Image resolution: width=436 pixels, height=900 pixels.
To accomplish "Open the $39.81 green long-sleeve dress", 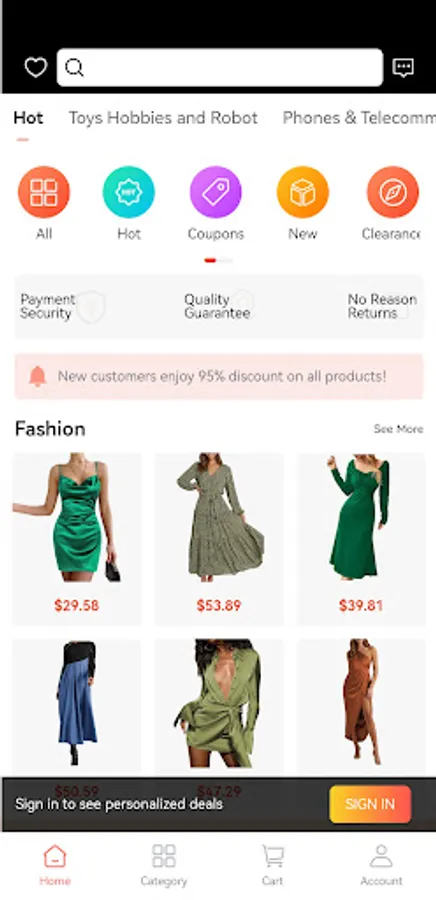I will [x=361, y=539].
